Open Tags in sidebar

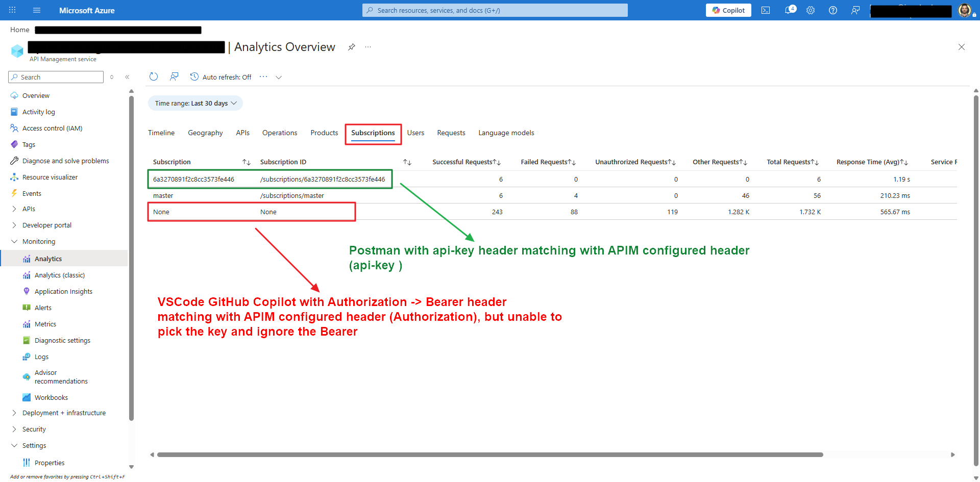pos(29,144)
